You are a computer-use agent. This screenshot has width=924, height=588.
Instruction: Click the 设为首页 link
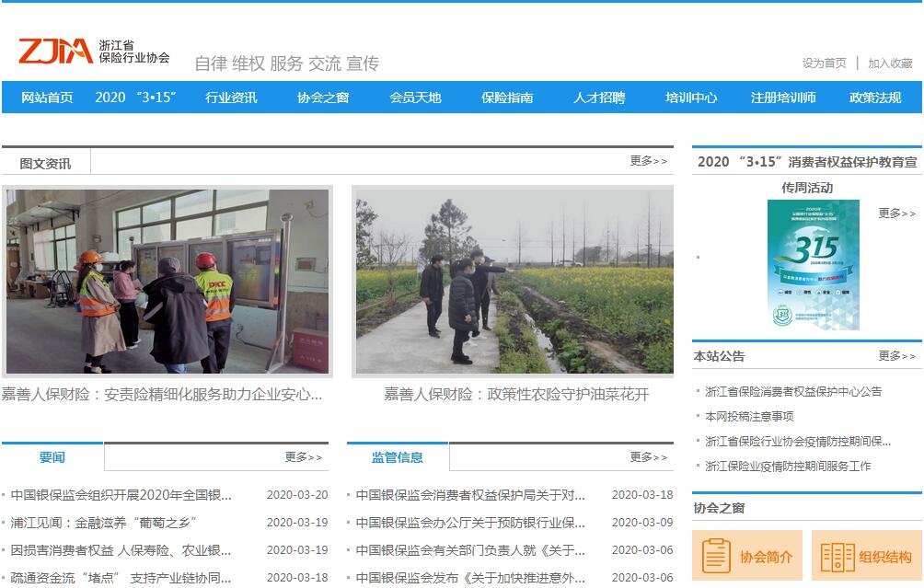click(x=824, y=63)
